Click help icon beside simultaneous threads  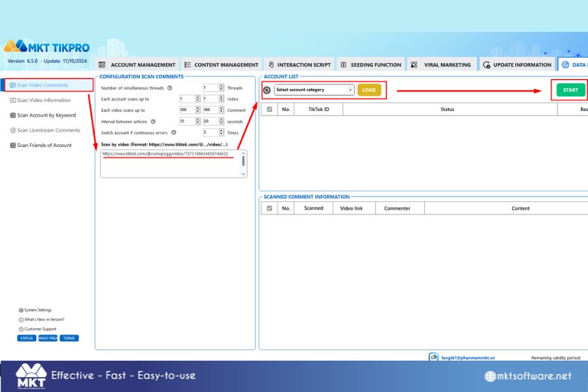pyautogui.click(x=169, y=88)
